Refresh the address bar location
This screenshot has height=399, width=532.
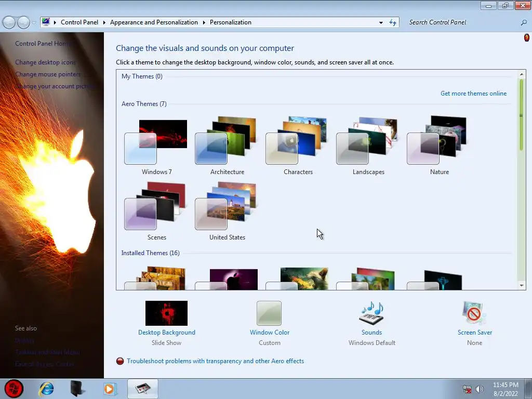coord(393,22)
